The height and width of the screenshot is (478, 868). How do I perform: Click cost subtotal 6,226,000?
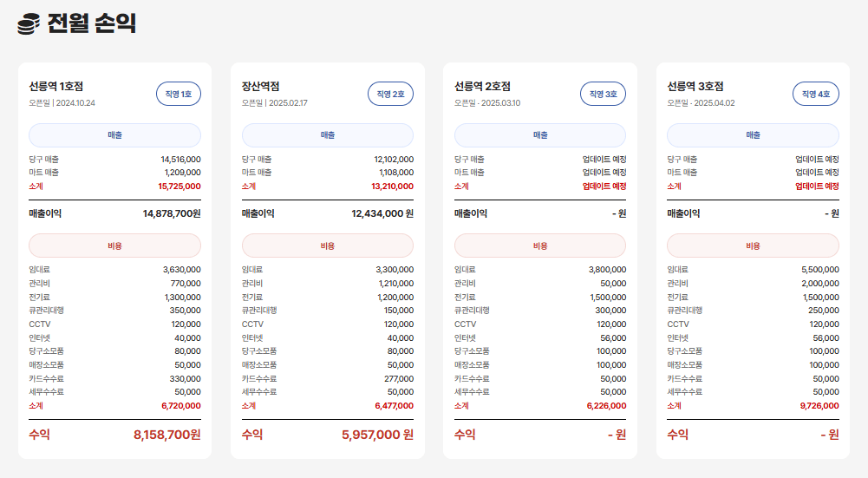(x=606, y=406)
